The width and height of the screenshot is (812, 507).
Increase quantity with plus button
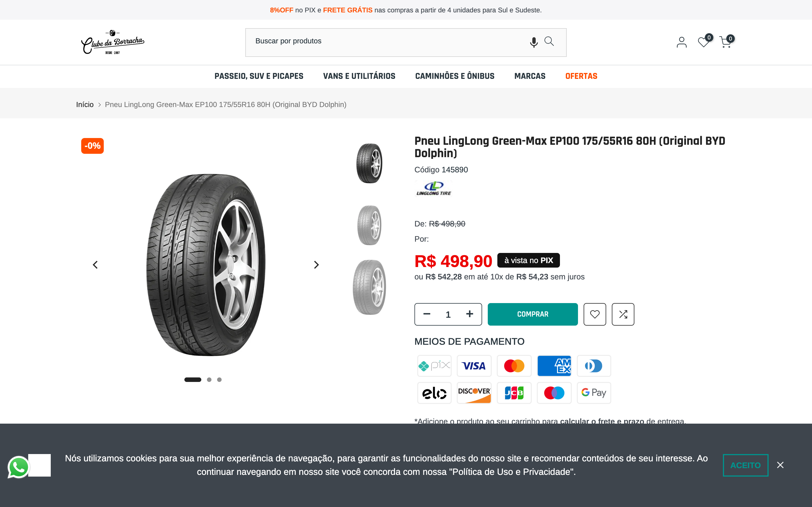[469, 314]
